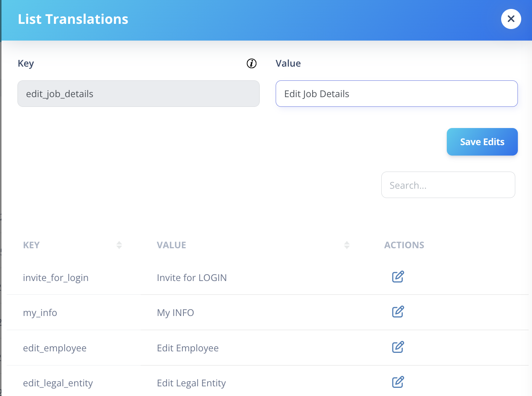Click the disabled Key field edit_job_details
Viewport: 532px width, 396px height.
pos(138,94)
